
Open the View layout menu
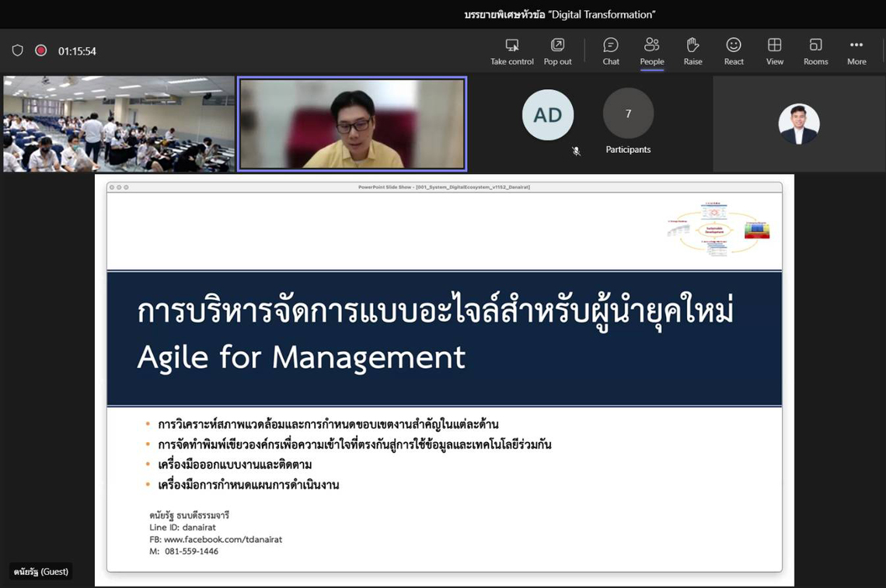(x=774, y=51)
